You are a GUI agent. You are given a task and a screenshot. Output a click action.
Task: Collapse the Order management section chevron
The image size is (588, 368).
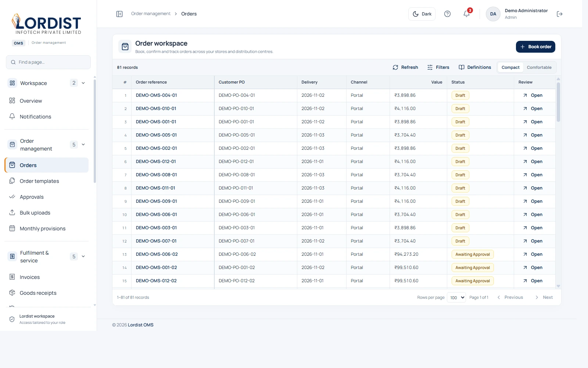coord(83,145)
